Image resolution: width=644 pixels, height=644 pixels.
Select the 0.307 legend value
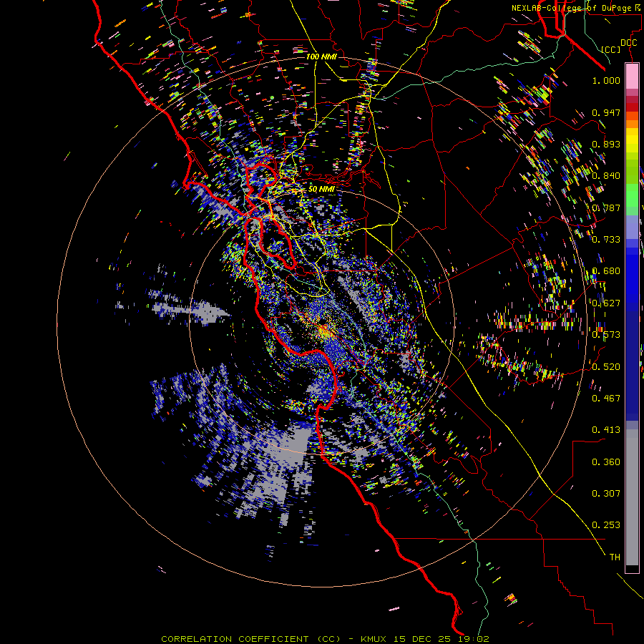point(606,494)
